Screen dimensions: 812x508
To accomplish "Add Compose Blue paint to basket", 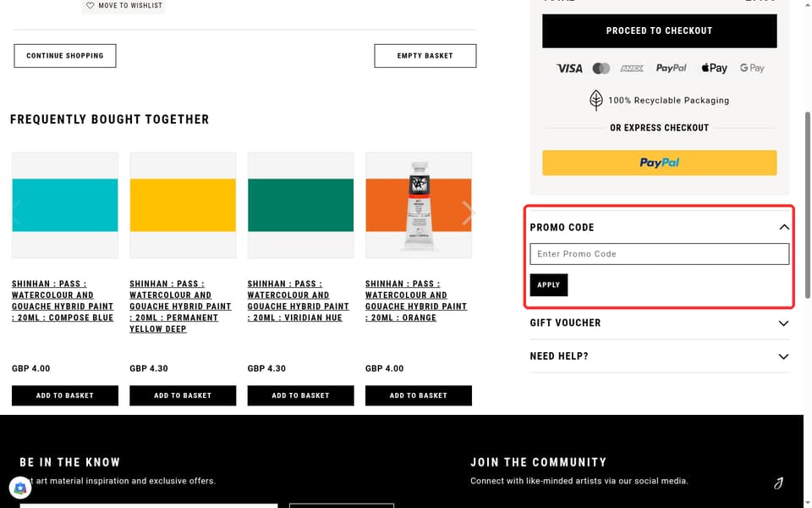I will click(65, 395).
